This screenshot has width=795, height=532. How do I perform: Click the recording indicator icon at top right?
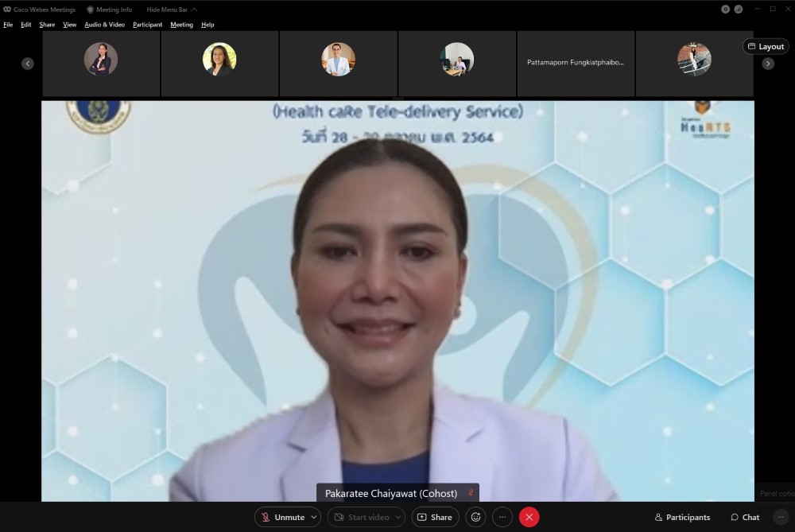point(725,10)
